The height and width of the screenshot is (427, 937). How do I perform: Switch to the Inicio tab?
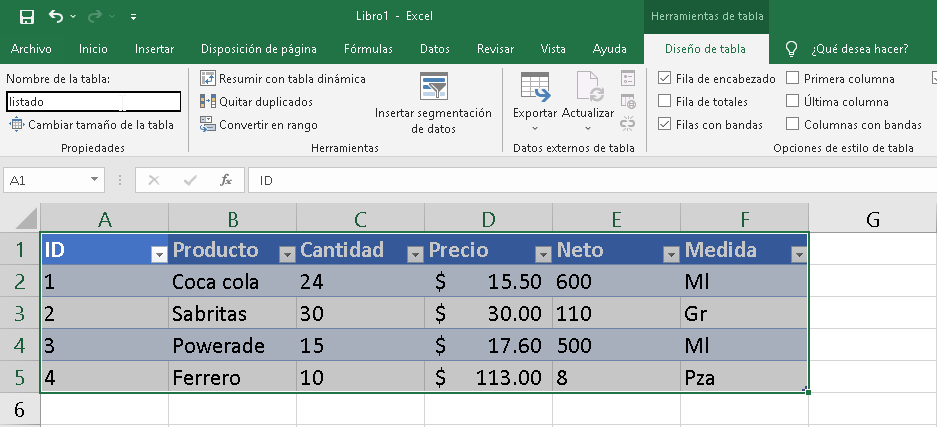[x=93, y=49]
